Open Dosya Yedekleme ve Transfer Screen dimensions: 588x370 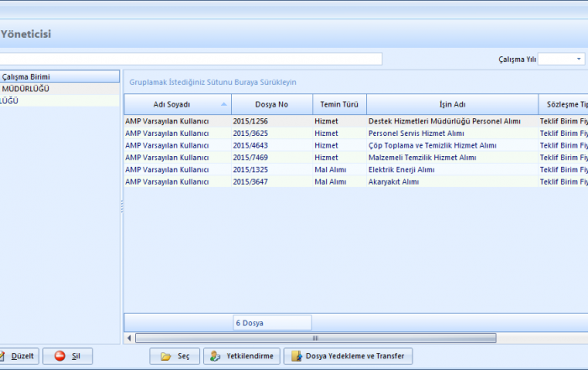(348, 357)
